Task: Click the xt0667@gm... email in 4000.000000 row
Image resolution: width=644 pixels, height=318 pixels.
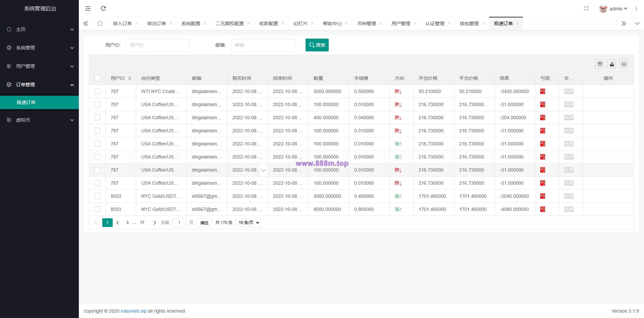Action: [x=207, y=196]
